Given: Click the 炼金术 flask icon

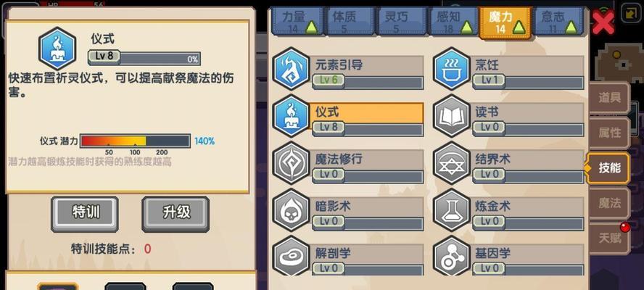Looking at the screenshot, I should point(451,210).
